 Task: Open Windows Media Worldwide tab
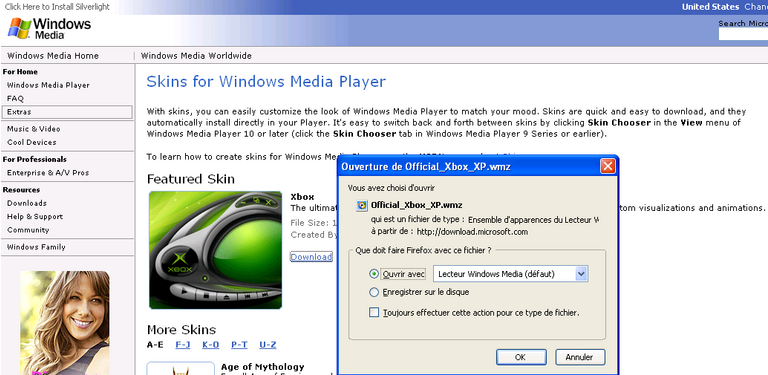pyautogui.click(x=196, y=56)
